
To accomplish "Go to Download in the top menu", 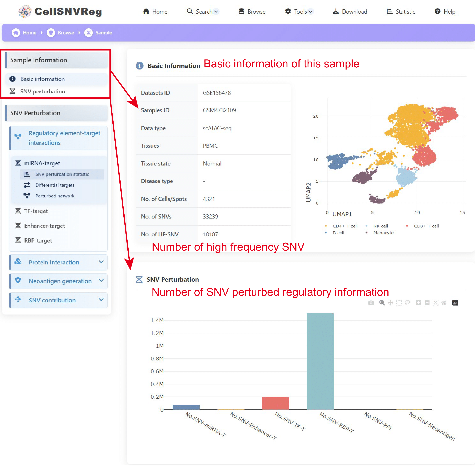I will point(350,12).
